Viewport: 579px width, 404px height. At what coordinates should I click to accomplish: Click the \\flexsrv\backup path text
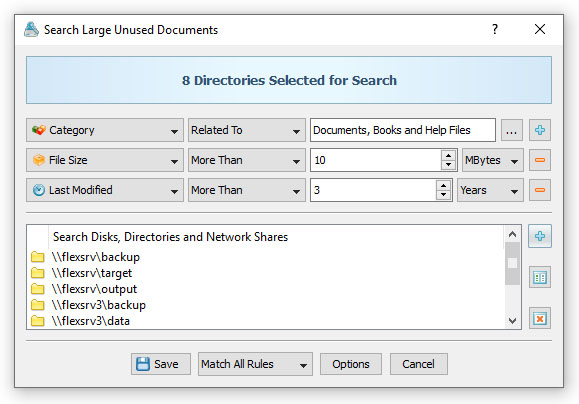pos(96,257)
